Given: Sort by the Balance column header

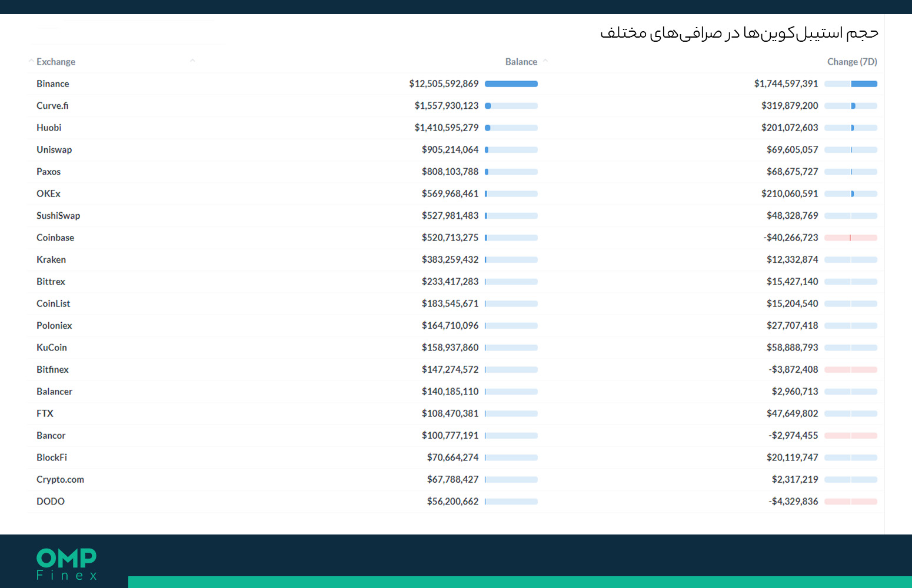Looking at the screenshot, I should click(521, 62).
